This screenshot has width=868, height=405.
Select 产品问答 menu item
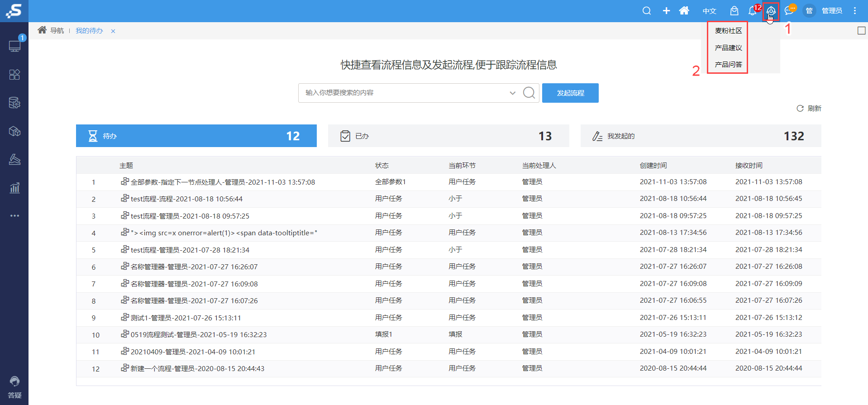click(728, 65)
